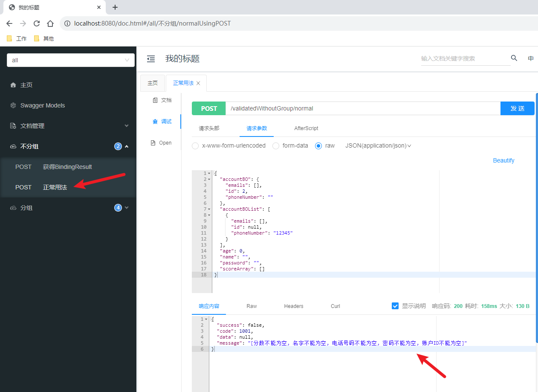Click the 不分组 count badge 2
538x392 pixels.
(118, 146)
